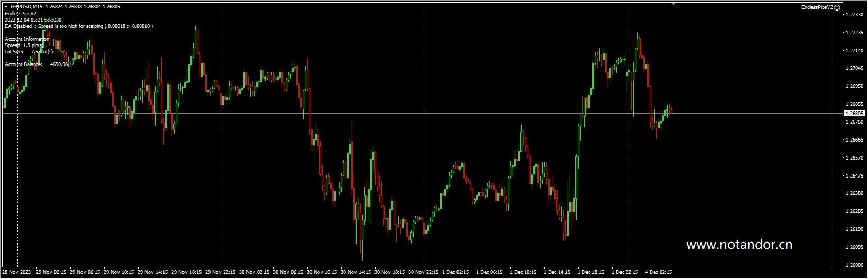Click the chart shift triangle marker
Screen dimensions: 868x279
pyautogui.click(x=673, y=4)
